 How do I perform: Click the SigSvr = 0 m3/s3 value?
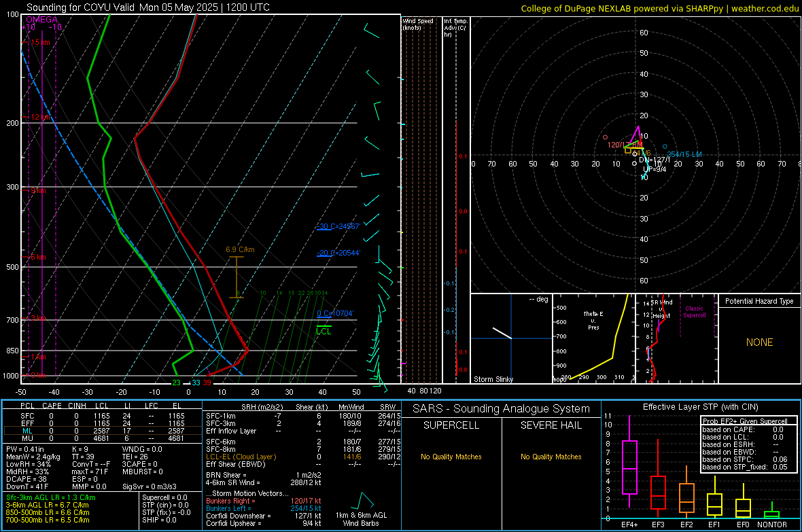coord(150,486)
